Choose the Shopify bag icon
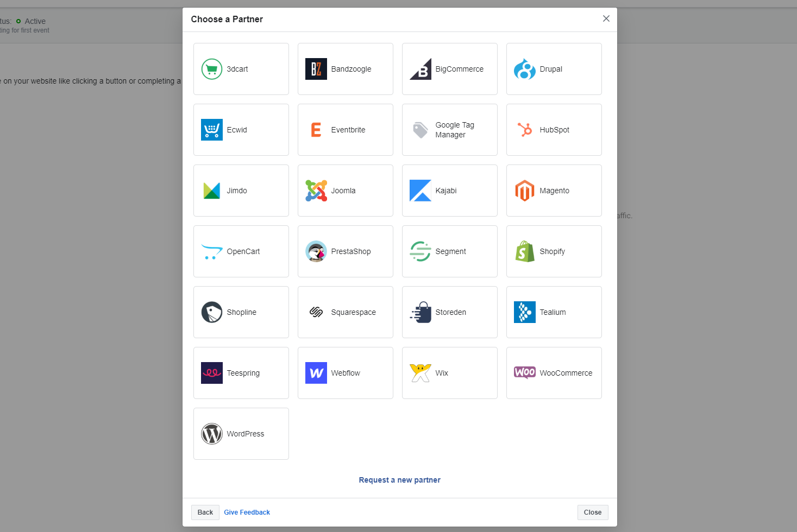This screenshot has width=797, height=532. pyautogui.click(x=524, y=251)
